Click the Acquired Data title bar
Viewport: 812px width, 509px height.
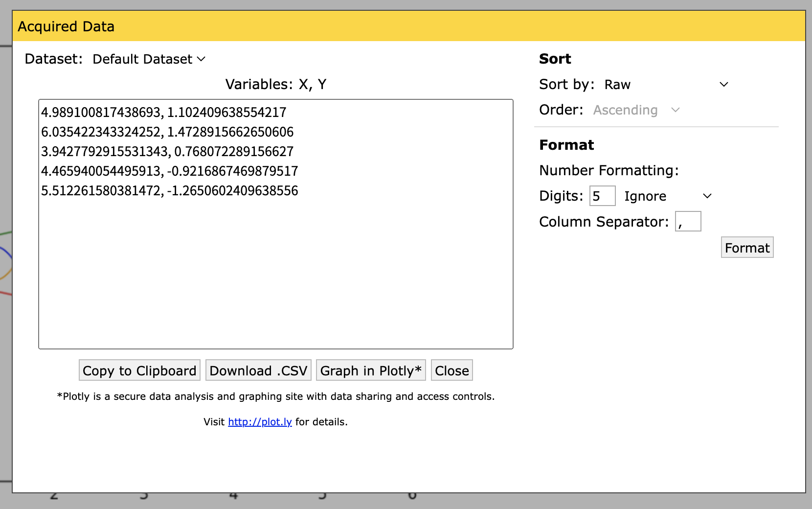pos(408,26)
